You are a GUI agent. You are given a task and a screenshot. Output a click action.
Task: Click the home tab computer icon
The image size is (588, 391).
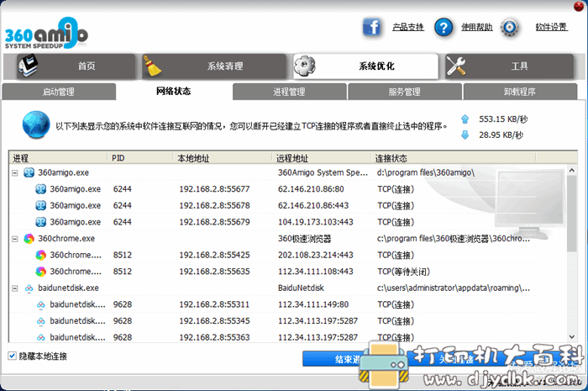pyautogui.click(x=28, y=66)
